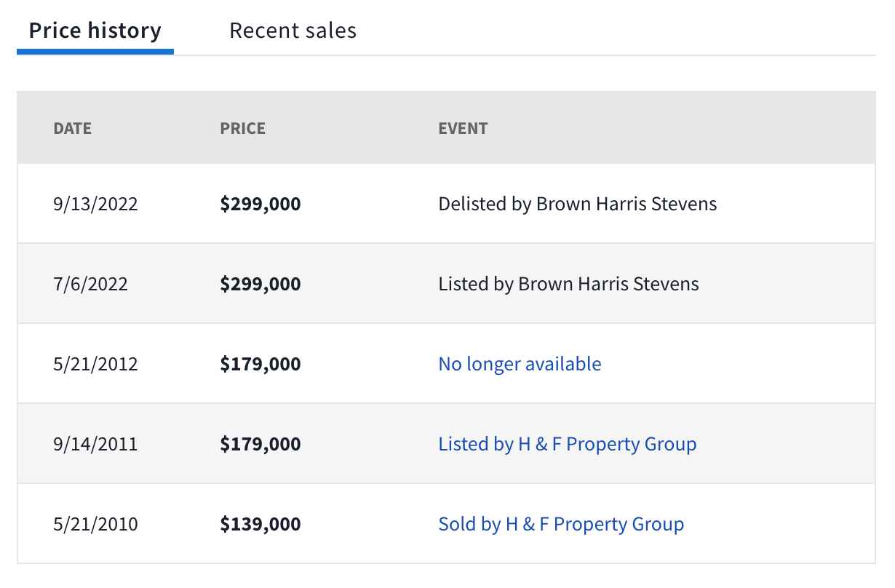Click the $299,000 price in the 7/6/2022 row
Image resolution: width=895 pixels, height=588 pixels.
[x=260, y=283]
